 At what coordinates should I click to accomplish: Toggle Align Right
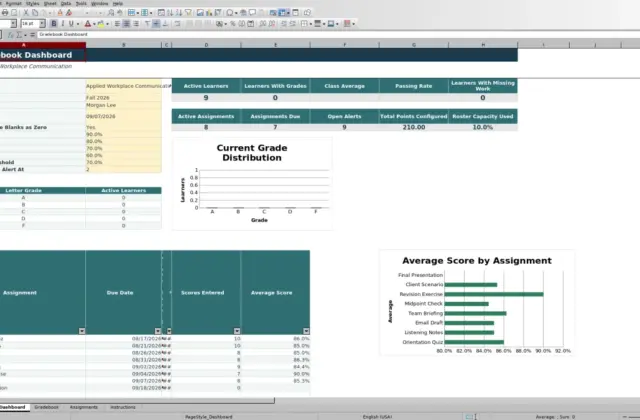click(136, 24)
